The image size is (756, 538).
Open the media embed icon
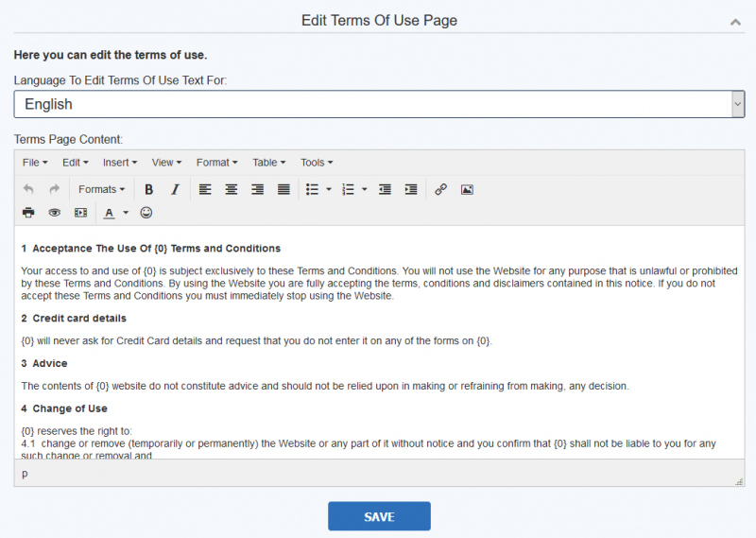click(80, 213)
